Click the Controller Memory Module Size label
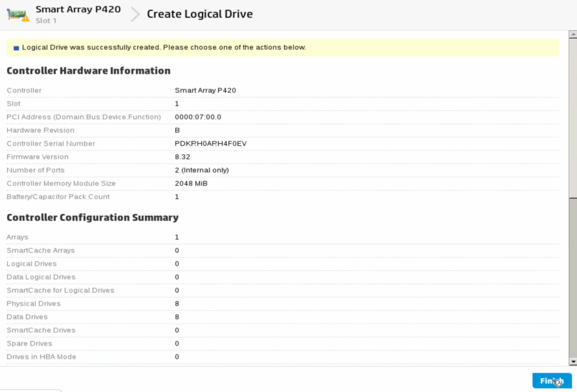The width and height of the screenshot is (577, 392). click(x=61, y=183)
